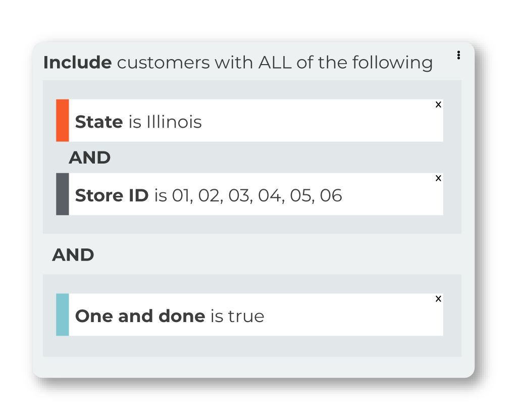
Task: Remove the Store ID condition
Action: click(438, 178)
